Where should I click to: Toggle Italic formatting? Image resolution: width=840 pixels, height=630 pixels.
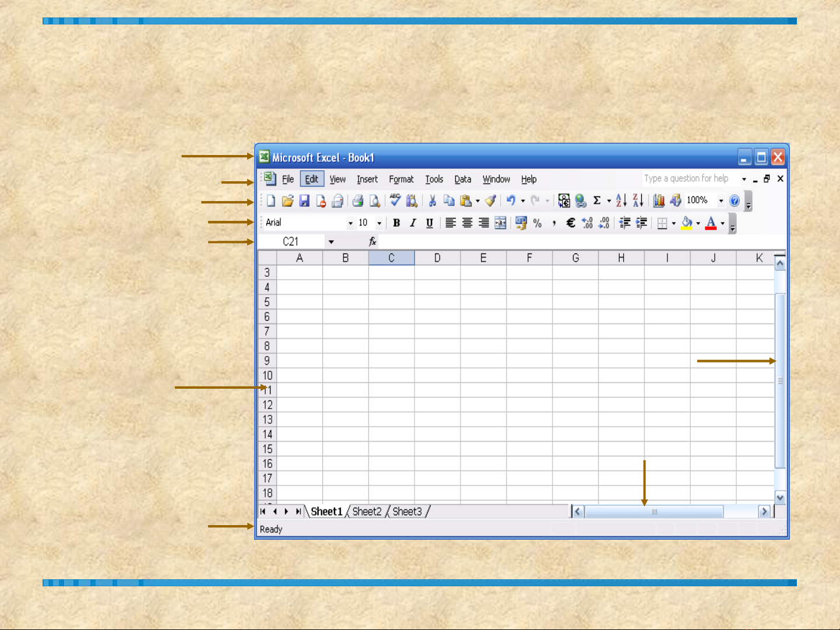[x=413, y=223]
